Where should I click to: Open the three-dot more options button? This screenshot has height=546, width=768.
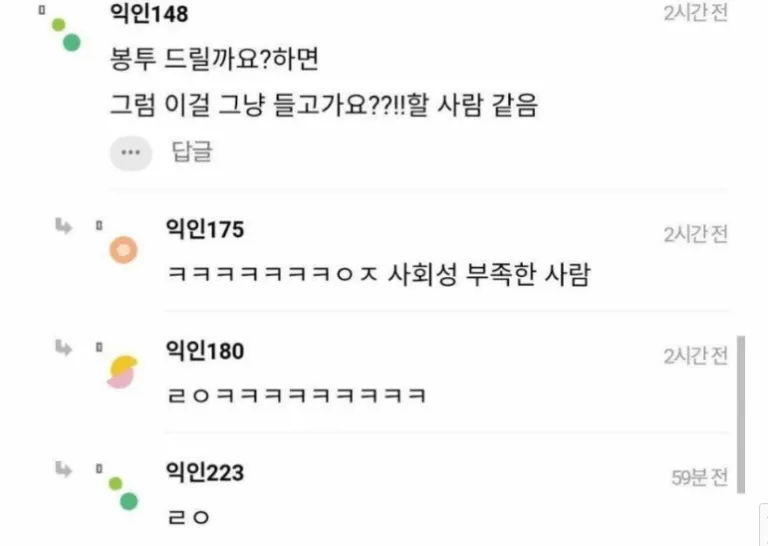[131, 153]
